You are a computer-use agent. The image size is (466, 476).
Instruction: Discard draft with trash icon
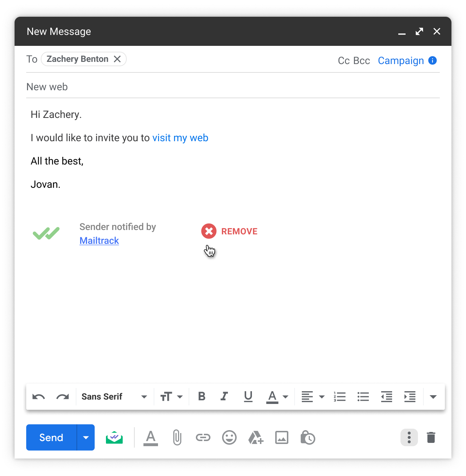tap(431, 437)
